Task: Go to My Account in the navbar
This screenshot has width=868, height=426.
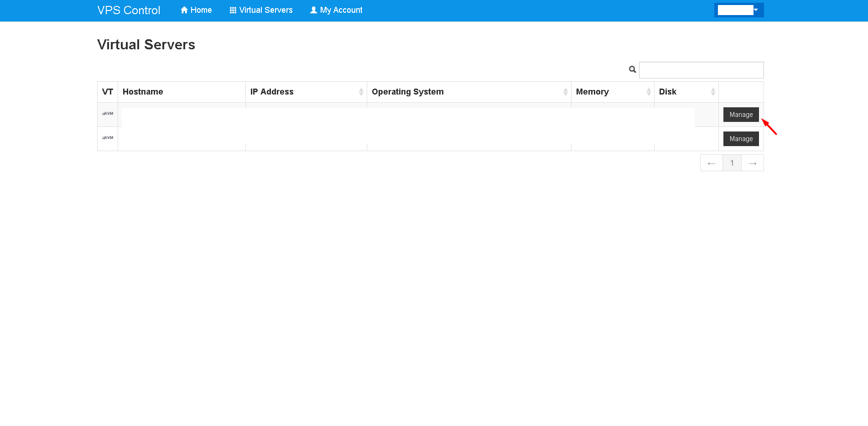Action: coord(336,10)
